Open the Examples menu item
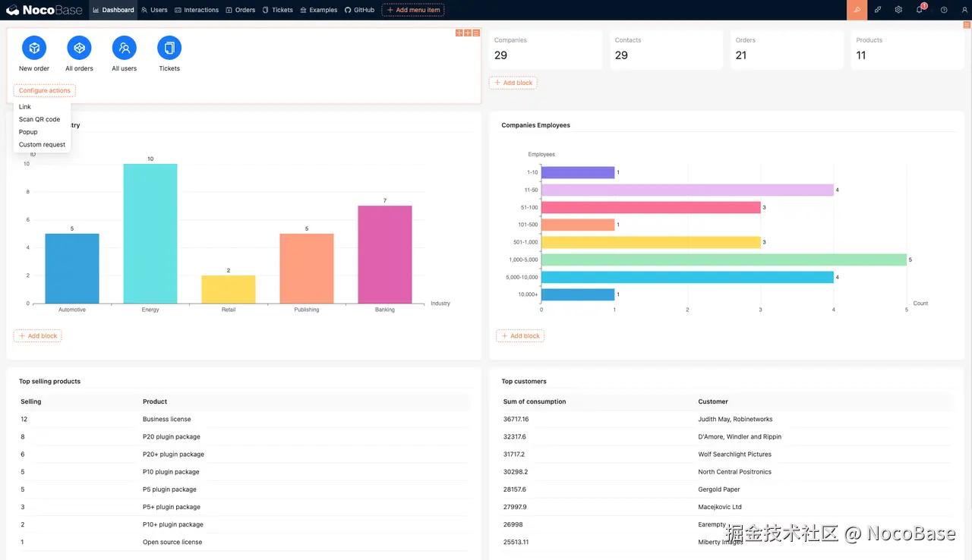This screenshot has height=560, width=972. coord(319,10)
